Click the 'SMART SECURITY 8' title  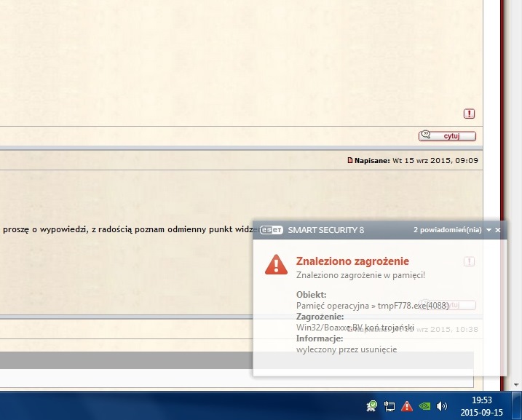326,230
